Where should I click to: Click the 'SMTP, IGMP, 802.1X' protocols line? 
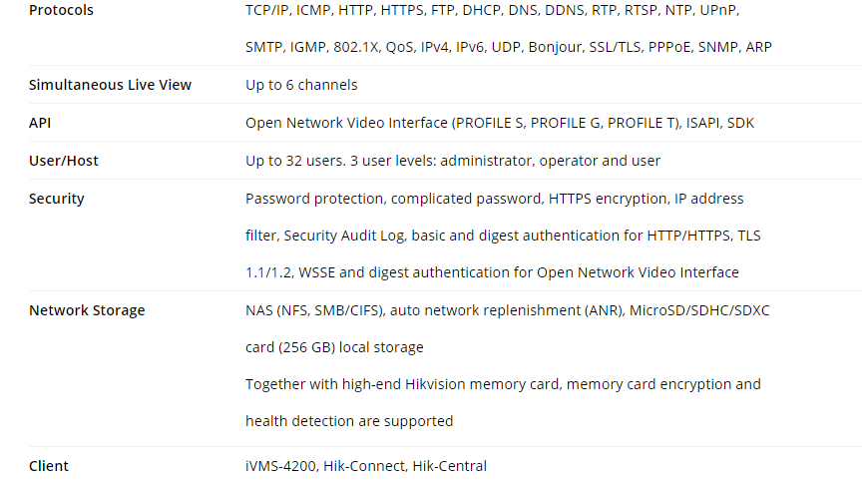point(508,47)
